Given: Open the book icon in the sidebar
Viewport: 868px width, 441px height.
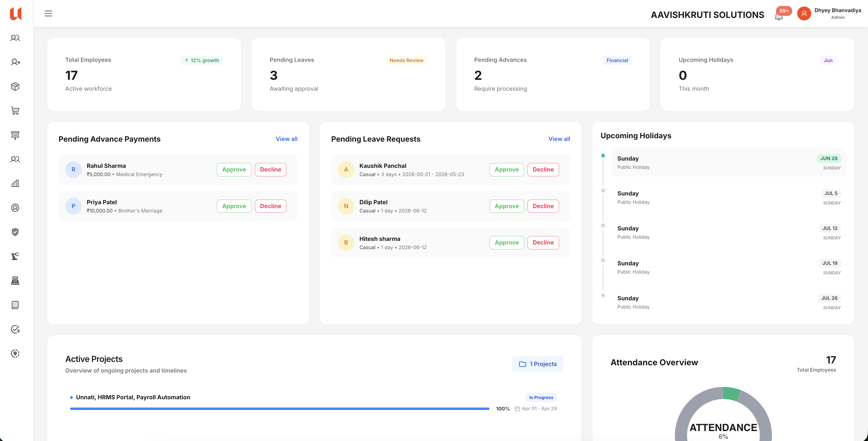Looking at the screenshot, I should [x=15, y=305].
